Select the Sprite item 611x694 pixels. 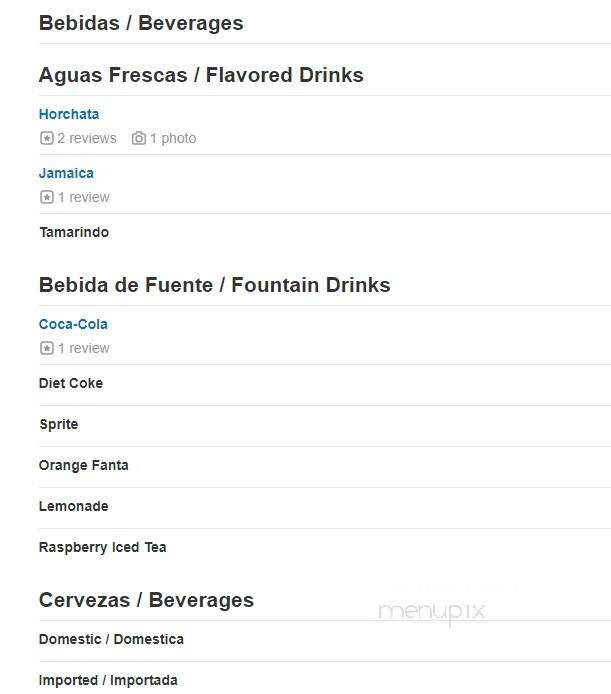pyautogui.click(x=58, y=424)
